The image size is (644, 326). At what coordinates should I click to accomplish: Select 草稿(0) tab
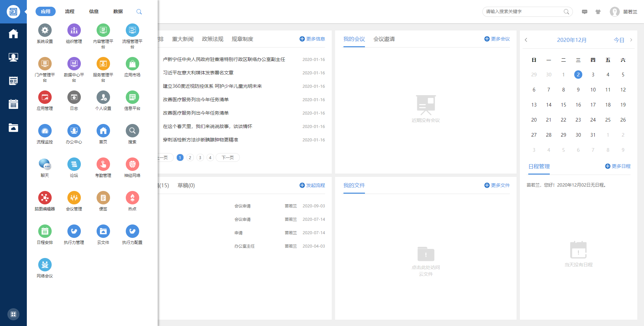point(186,185)
